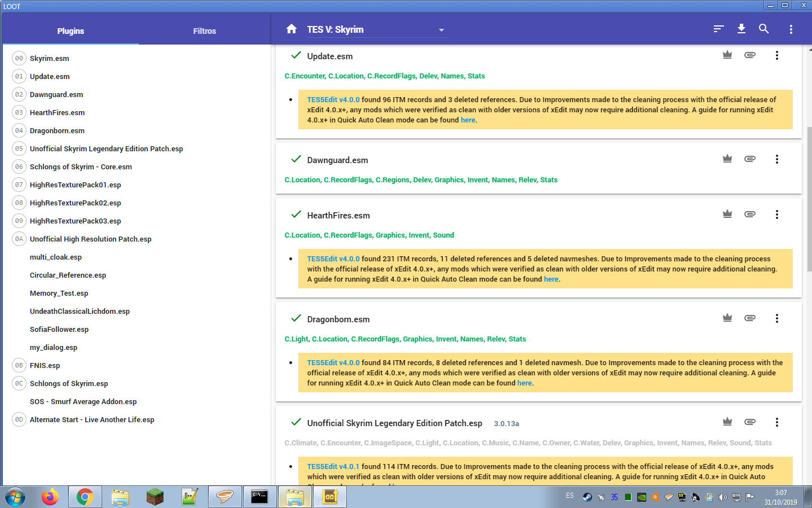812x508 pixels.
Task: Click the crown icon on the Dawnguard.esm card
Action: (727, 159)
